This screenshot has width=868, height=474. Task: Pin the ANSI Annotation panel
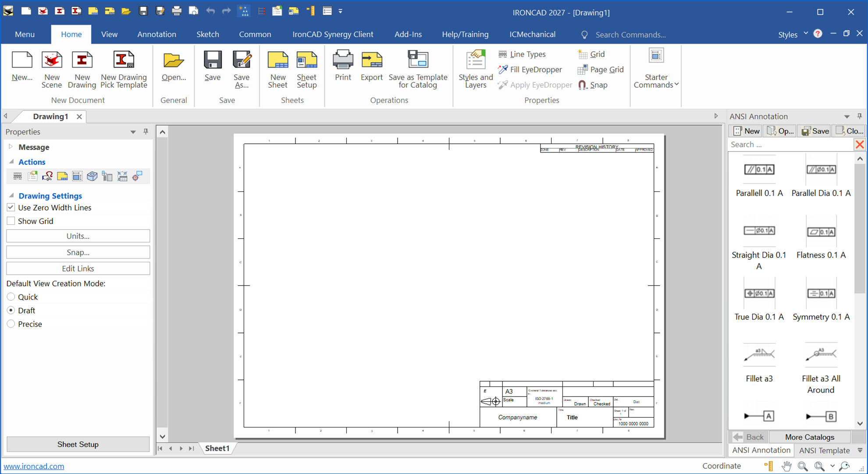pos(859,116)
